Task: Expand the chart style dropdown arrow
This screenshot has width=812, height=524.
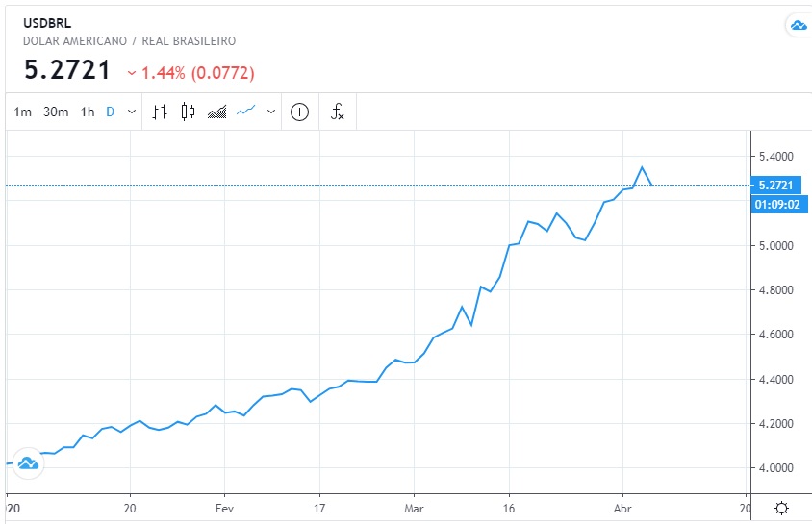Action: (x=270, y=112)
